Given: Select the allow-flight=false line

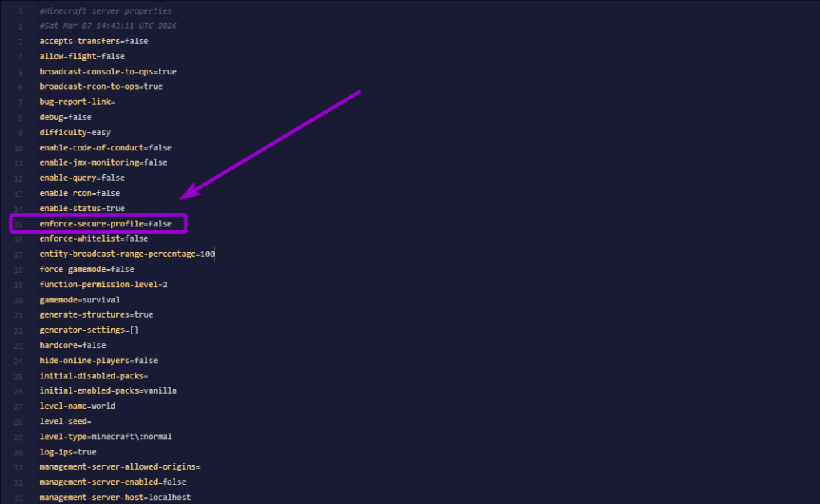Looking at the screenshot, I should click(82, 56).
